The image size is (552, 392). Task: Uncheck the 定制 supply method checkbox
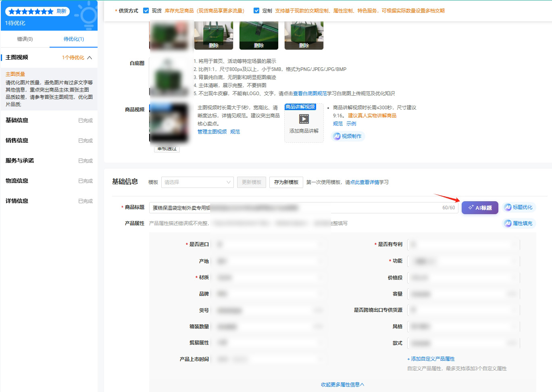coord(257,10)
